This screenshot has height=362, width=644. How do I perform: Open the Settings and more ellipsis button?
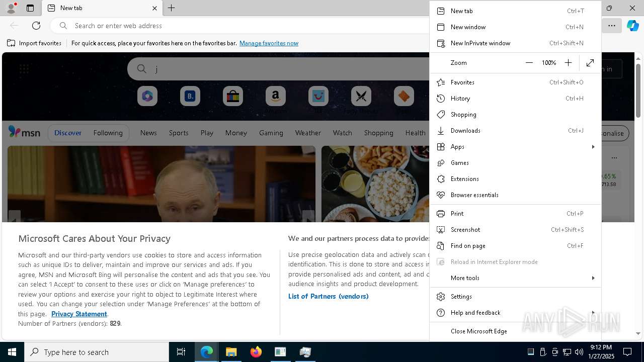pos(612,26)
